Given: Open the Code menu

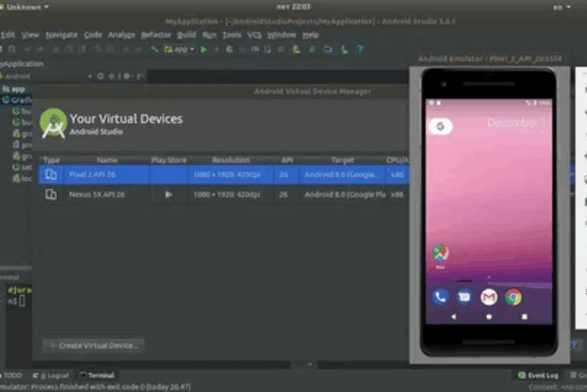Looking at the screenshot, I should 92,35.
